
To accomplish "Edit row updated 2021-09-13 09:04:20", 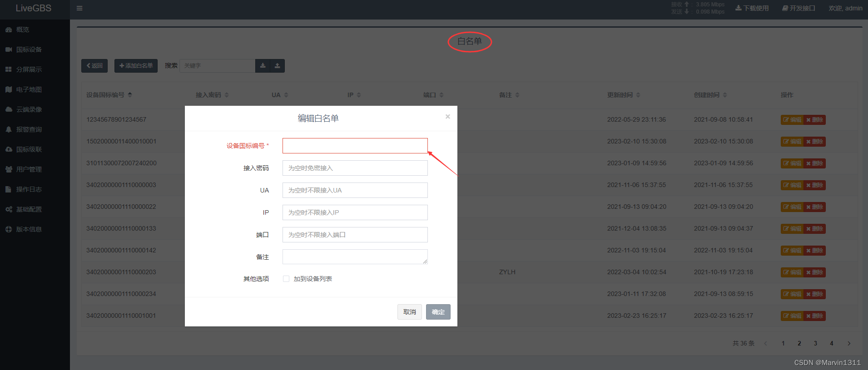I will [792, 207].
